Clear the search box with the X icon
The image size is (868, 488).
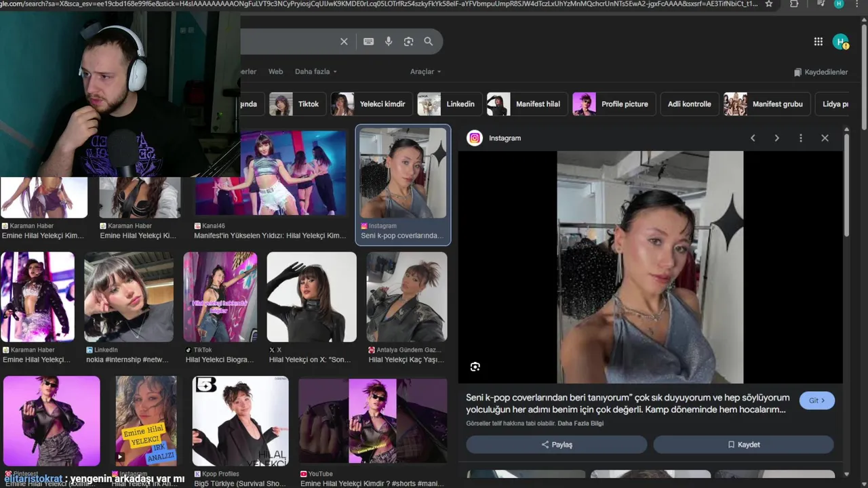point(344,41)
